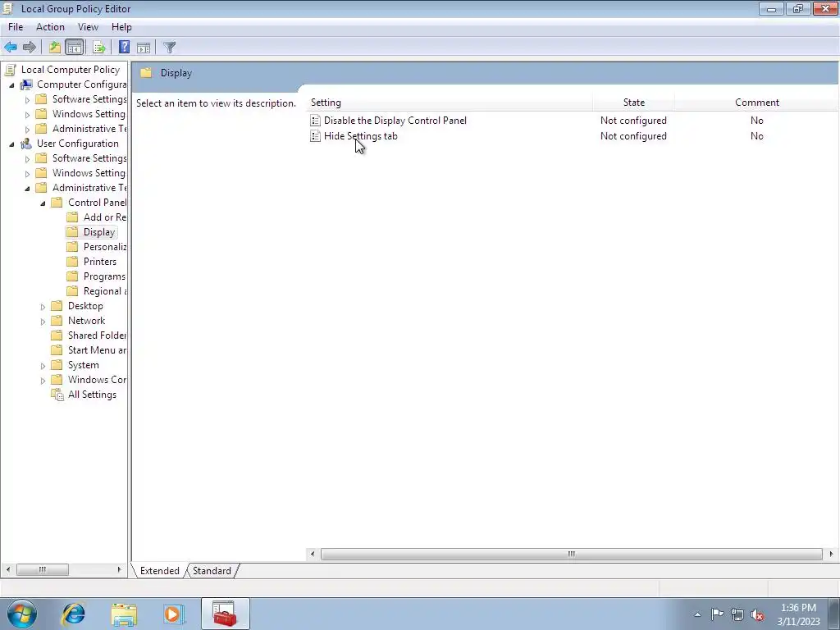Open the Help menu
Screen dimensions: 840x630
(x=121, y=27)
